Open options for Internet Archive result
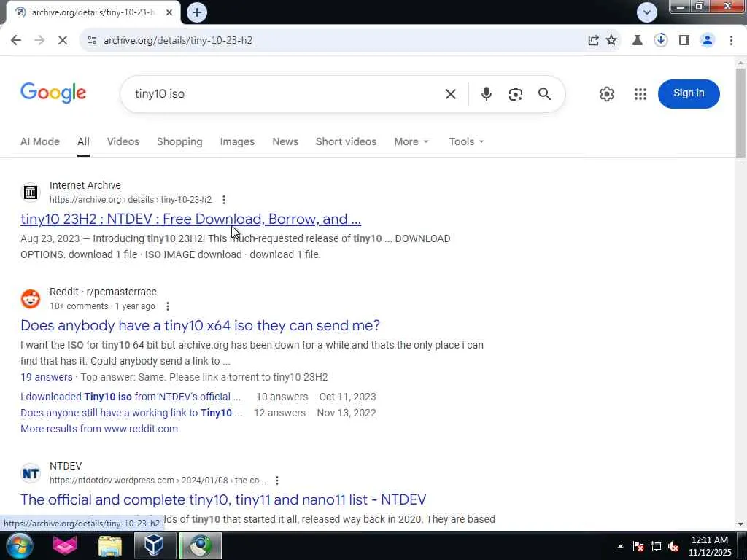Screen dimensions: 747x560 coord(223,200)
